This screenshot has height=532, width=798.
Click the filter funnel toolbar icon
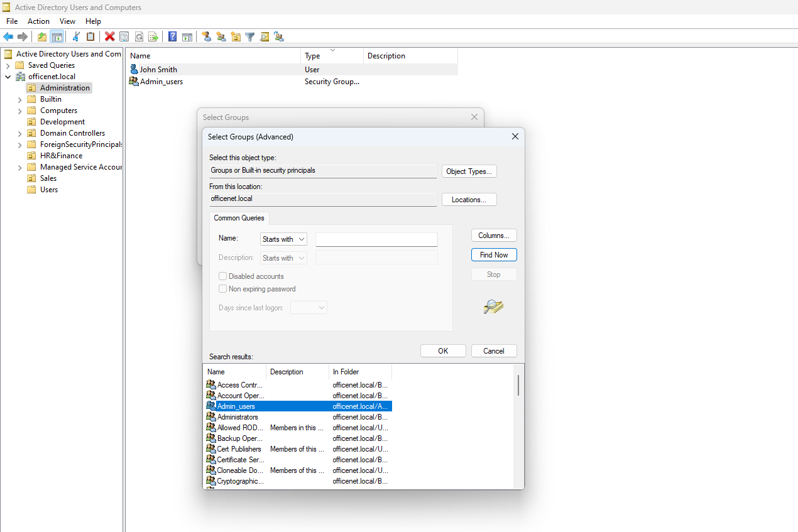coord(249,36)
